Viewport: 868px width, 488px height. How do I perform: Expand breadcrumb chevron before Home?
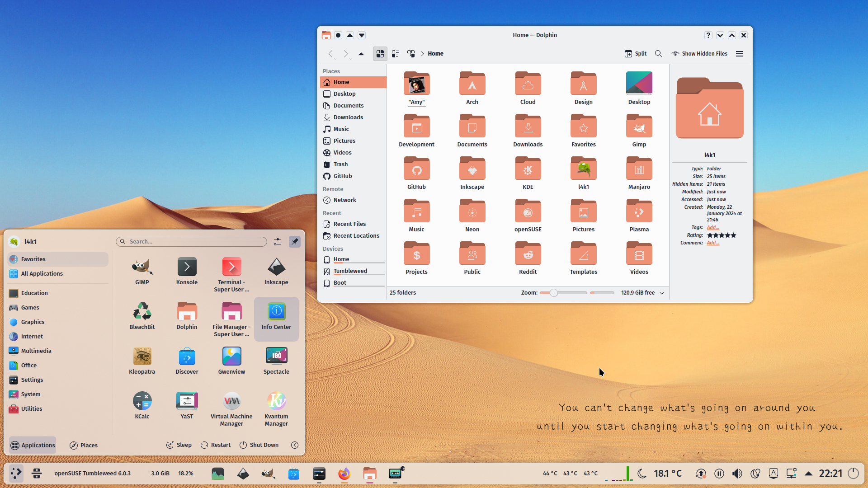(423, 54)
